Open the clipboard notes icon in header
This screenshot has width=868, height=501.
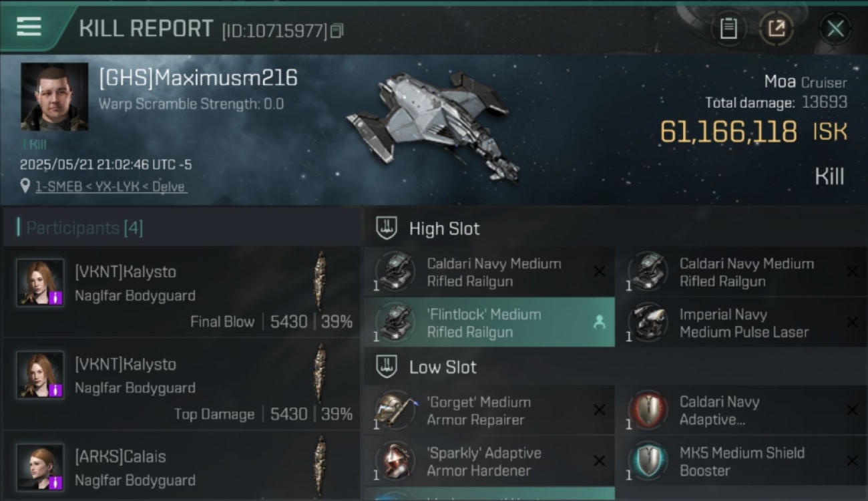[728, 29]
